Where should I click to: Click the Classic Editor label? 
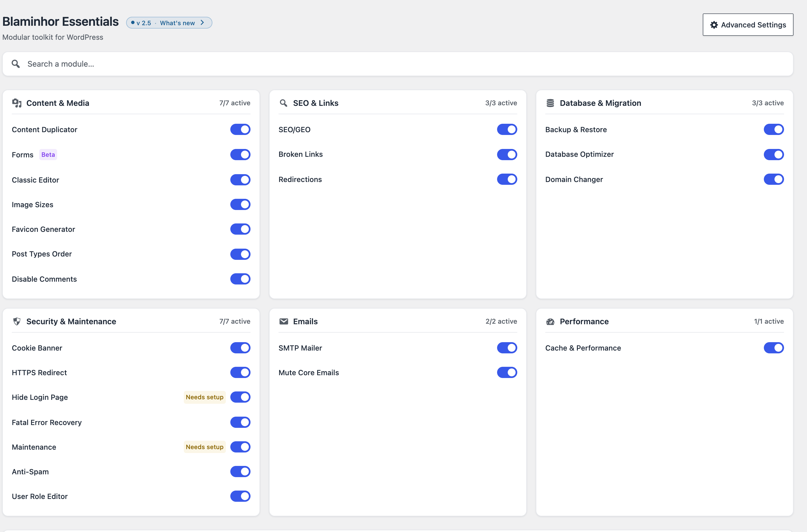click(35, 180)
